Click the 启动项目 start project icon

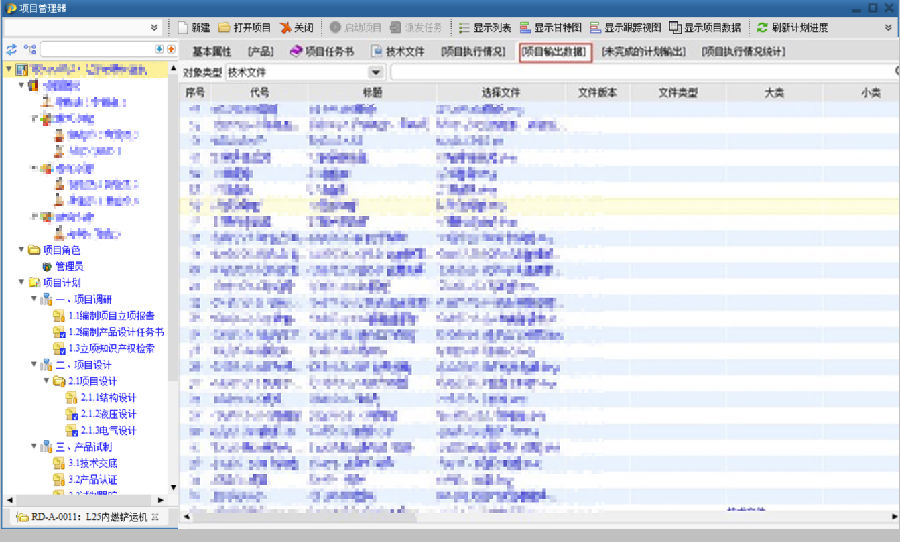click(335, 28)
